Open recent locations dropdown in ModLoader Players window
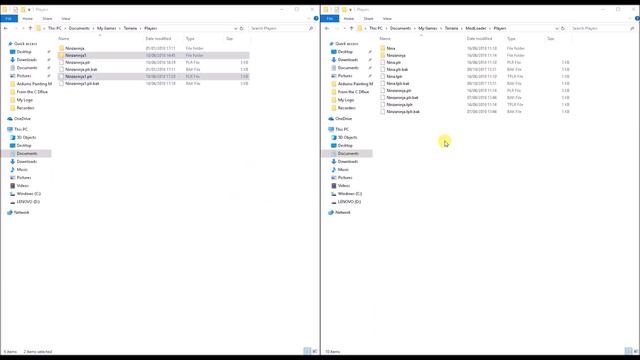 pos(344,28)
